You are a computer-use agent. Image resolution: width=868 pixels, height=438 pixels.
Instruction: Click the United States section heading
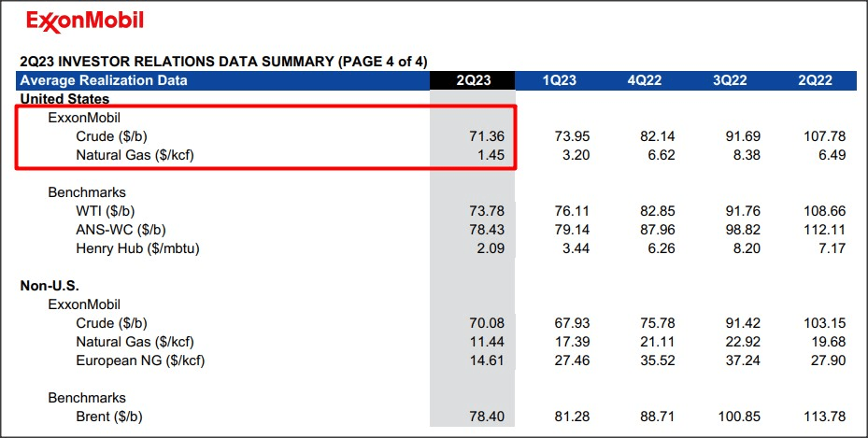[x=64, y=99]
